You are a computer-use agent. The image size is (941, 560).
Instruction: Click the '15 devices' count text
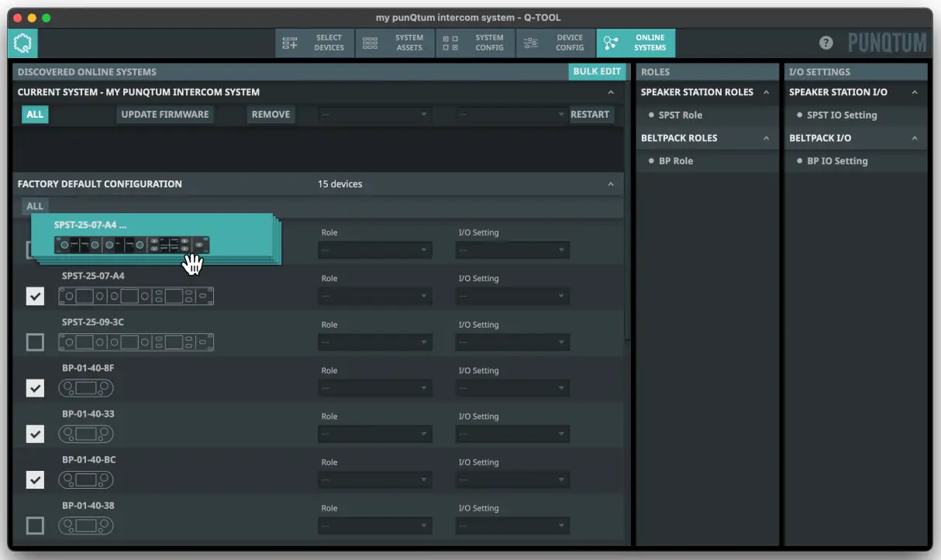pyautogui.click(x=340, y=184)
